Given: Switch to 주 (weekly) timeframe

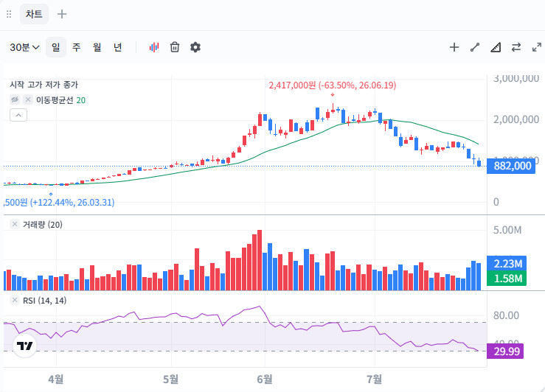Looking at the screenshot, I should coord(77,47).
